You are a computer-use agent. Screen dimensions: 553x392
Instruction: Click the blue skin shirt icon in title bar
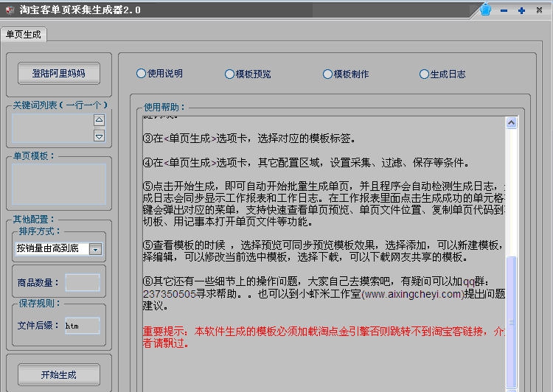point(486,10)
